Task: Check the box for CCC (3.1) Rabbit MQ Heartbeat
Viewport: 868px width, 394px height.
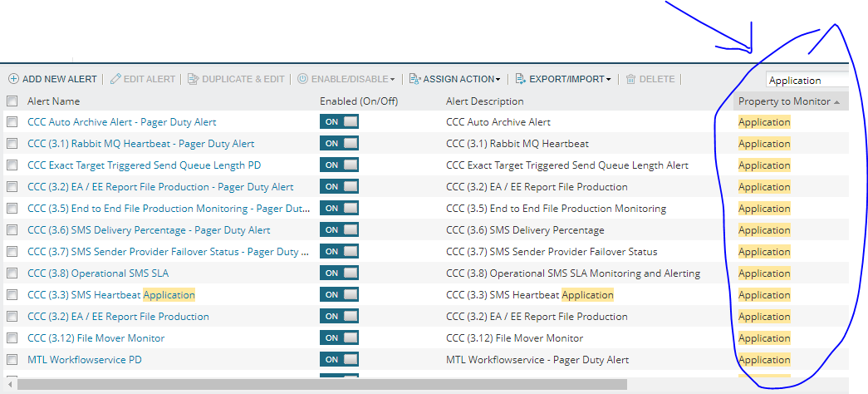Action: coord(12,144)
